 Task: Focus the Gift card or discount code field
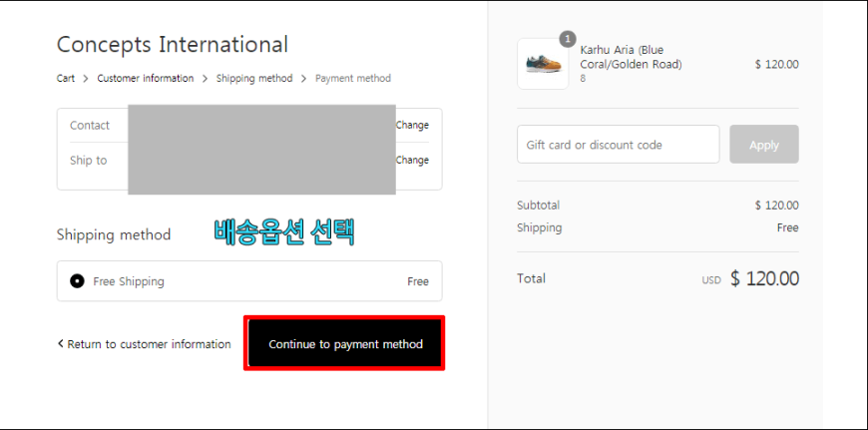coord(619,145)
